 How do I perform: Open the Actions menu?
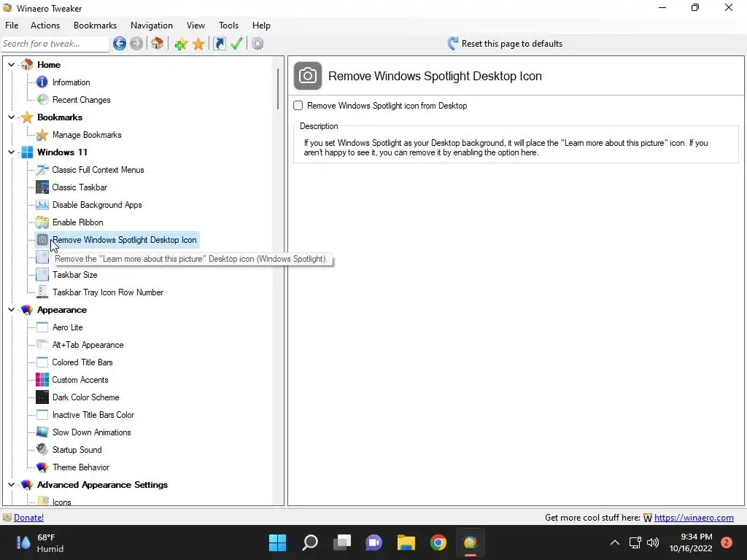pyautogui.click(x=45, y=26)
